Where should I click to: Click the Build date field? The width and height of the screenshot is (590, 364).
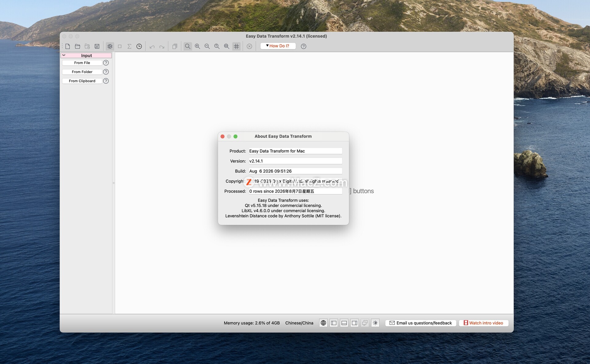296,171
